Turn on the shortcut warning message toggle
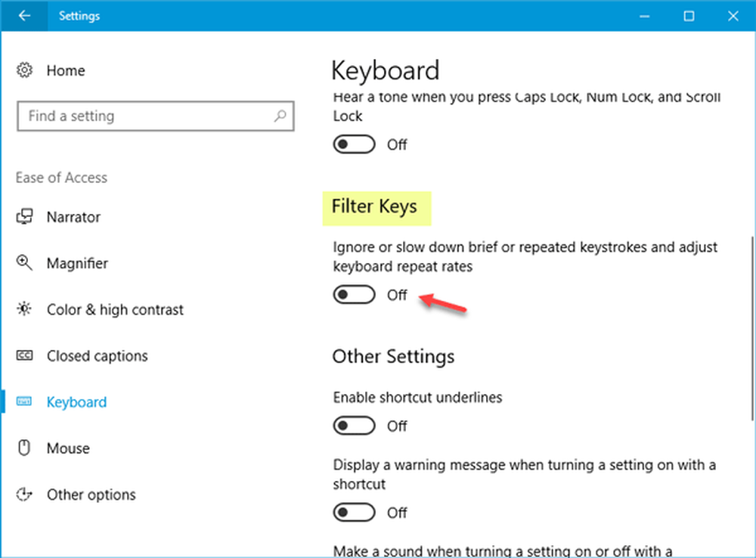 tap(354, 513)
